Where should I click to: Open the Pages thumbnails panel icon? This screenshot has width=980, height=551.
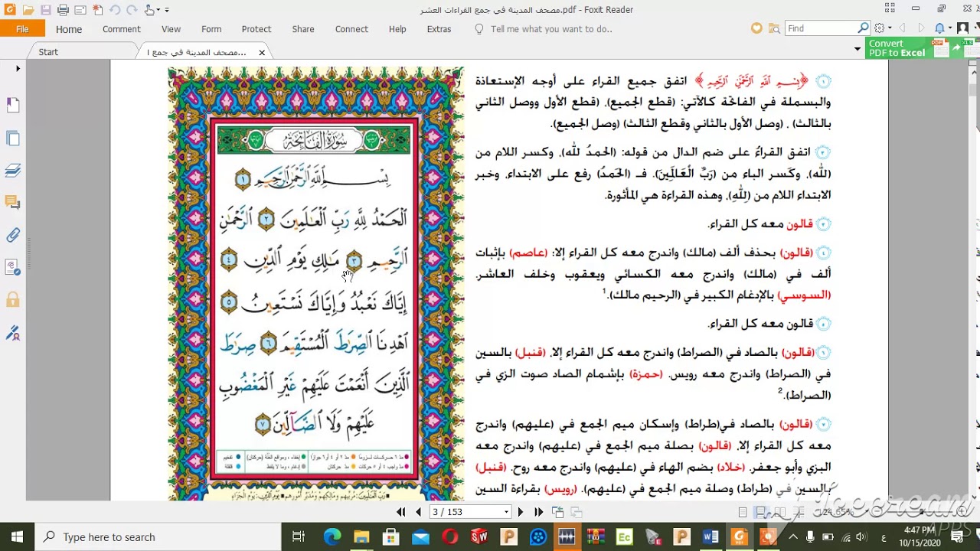13,138
